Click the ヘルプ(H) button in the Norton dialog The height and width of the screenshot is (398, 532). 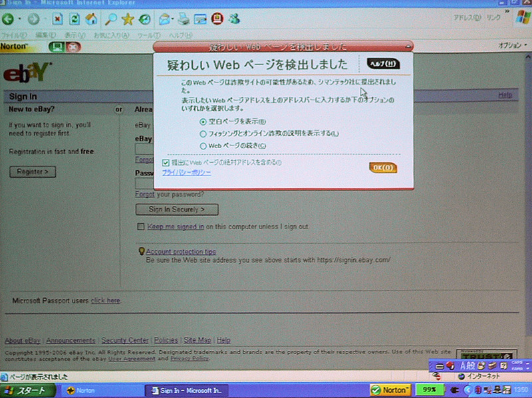click(383, 64)
